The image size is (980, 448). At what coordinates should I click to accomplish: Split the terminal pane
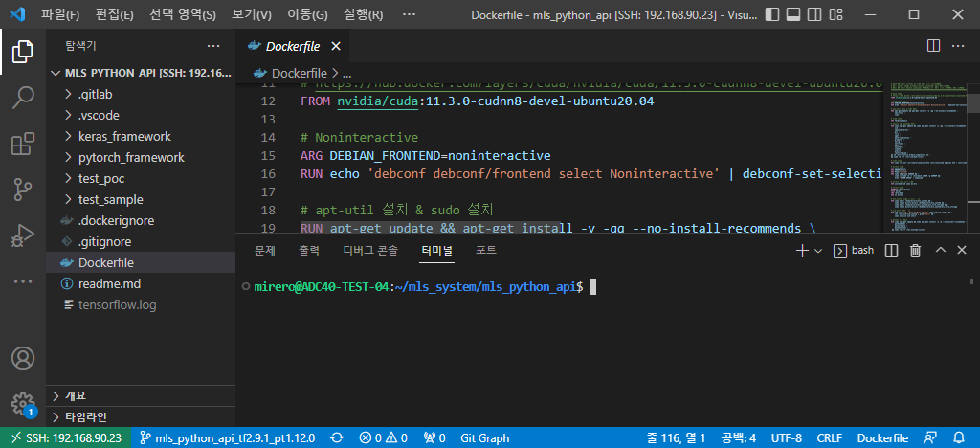[x=892, y=251]
